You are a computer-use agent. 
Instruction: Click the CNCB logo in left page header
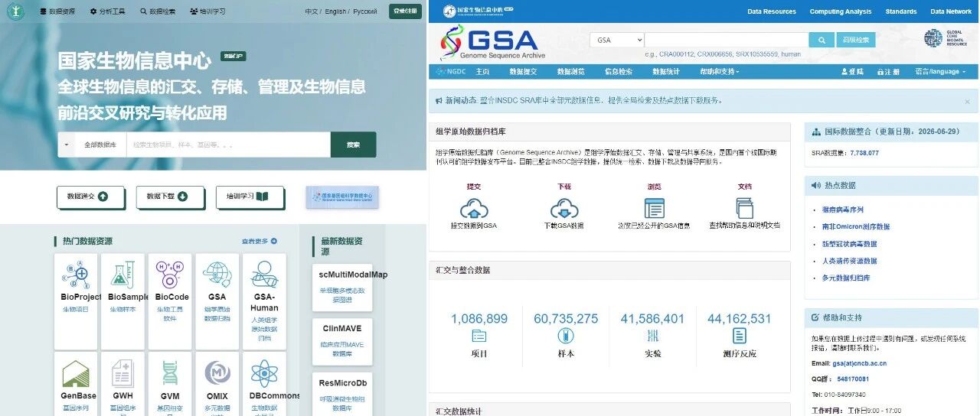[15, 11]
